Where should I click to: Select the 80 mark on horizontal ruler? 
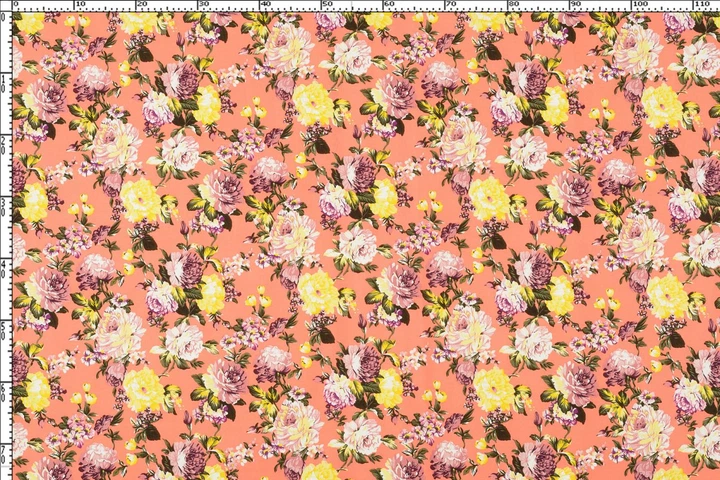pos(513,4)
